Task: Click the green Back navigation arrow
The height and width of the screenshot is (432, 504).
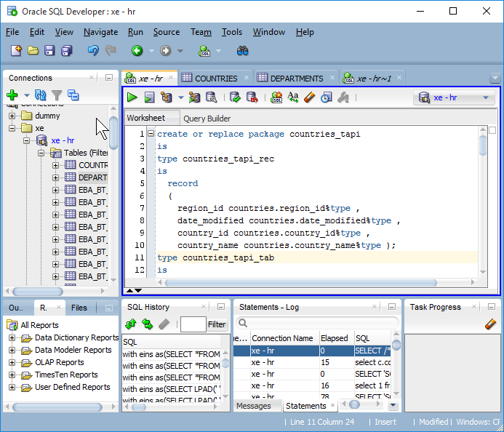Action: (137, 50)
